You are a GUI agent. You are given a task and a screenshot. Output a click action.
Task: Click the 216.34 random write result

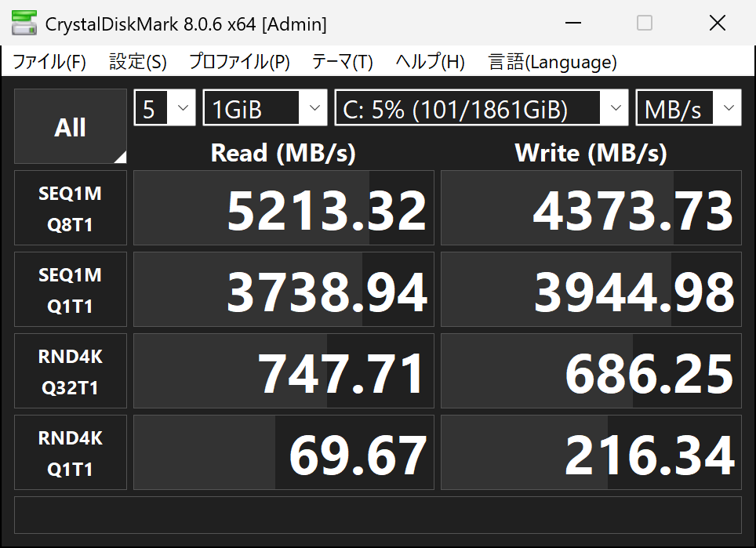[591, 453]
